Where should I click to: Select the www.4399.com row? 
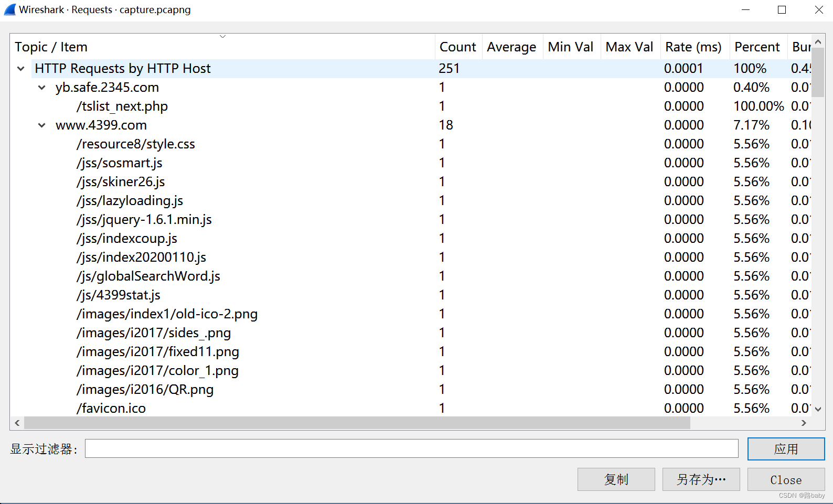pyautogui.click(x=411, y=125)
